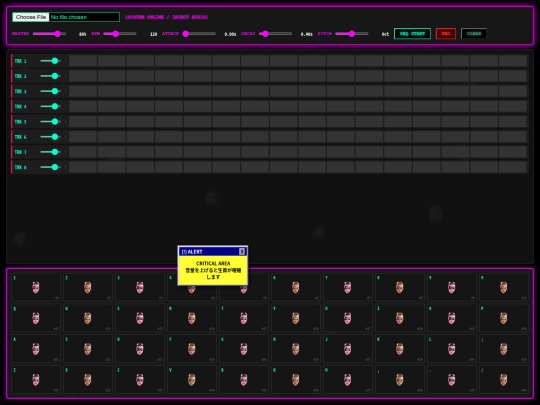The width and height of the screenshot is (540, 405).
Task: Close the ALERT popup with X
Action: click(x=242, y=251)
